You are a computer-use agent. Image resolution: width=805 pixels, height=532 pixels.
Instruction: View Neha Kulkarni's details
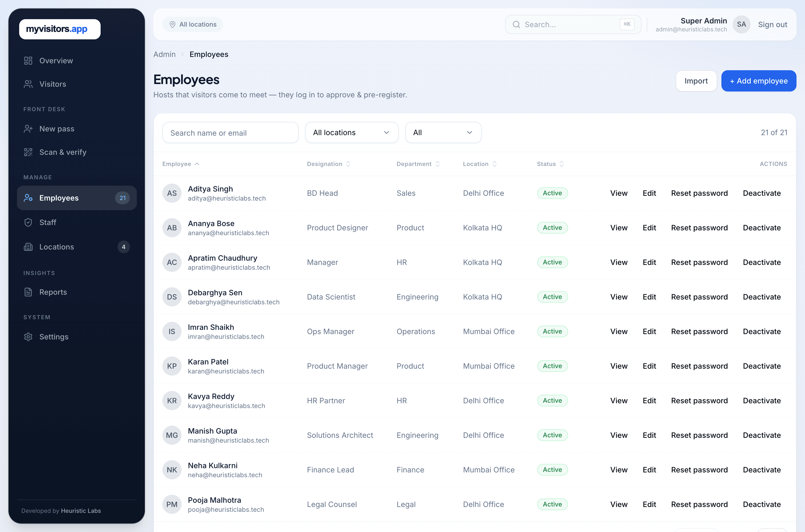[619, 470]
